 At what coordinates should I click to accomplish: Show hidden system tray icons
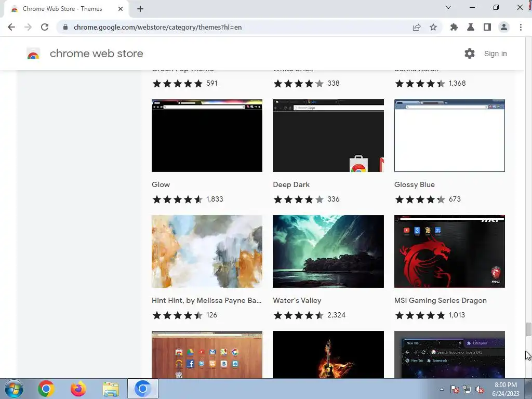(442, 390)
